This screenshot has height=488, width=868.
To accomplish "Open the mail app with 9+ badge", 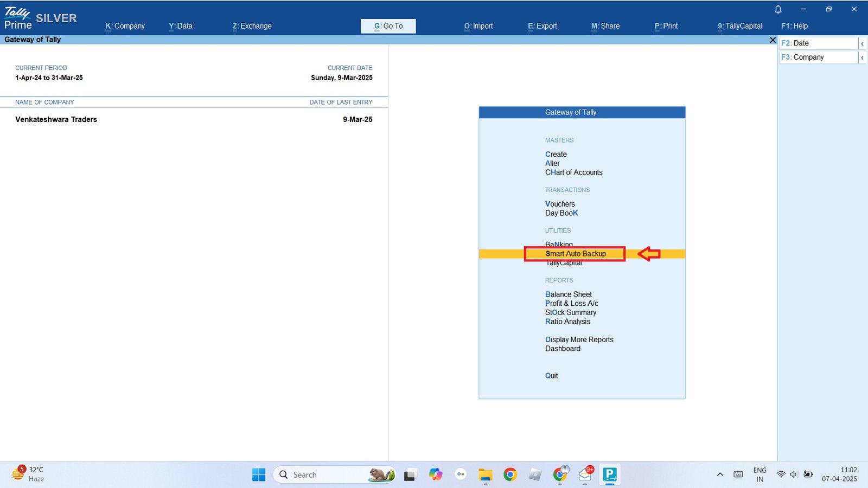I will (585, 475).
